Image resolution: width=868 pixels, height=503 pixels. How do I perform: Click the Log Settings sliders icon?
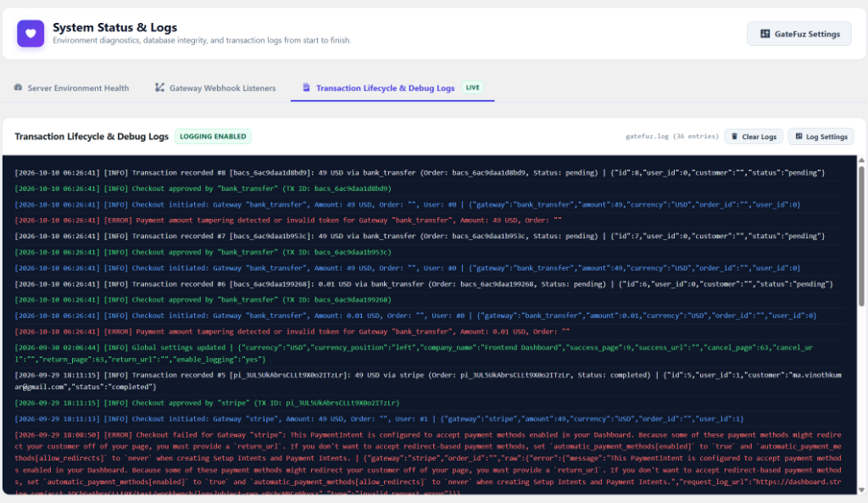pyautogui.click(x=798, y=137)
